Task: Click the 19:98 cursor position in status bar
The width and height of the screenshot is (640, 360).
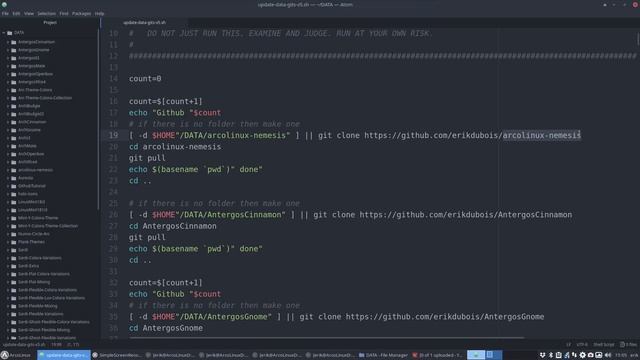Action: 56,344
